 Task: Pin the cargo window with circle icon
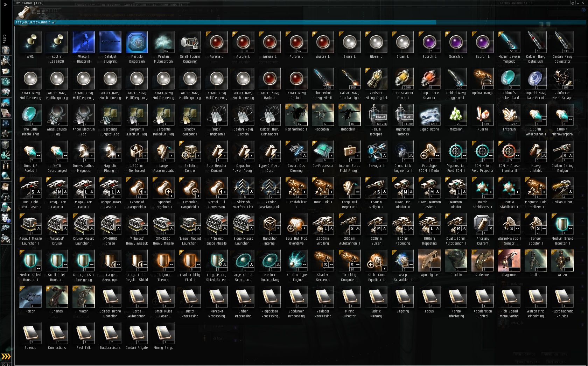click(573, 3)
